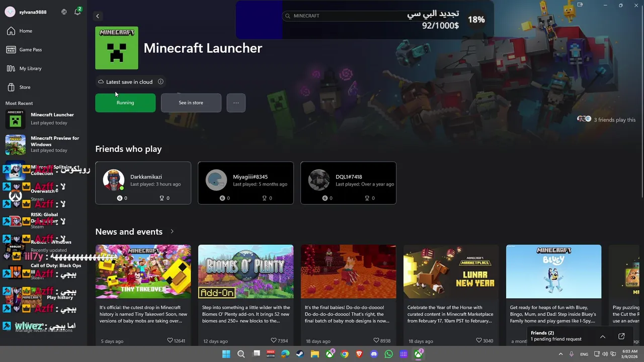Click the achievements trophy icon on Darkkamikazi's card
The image size is (644, 362).
pyautogui.click(x=162, y=198)
